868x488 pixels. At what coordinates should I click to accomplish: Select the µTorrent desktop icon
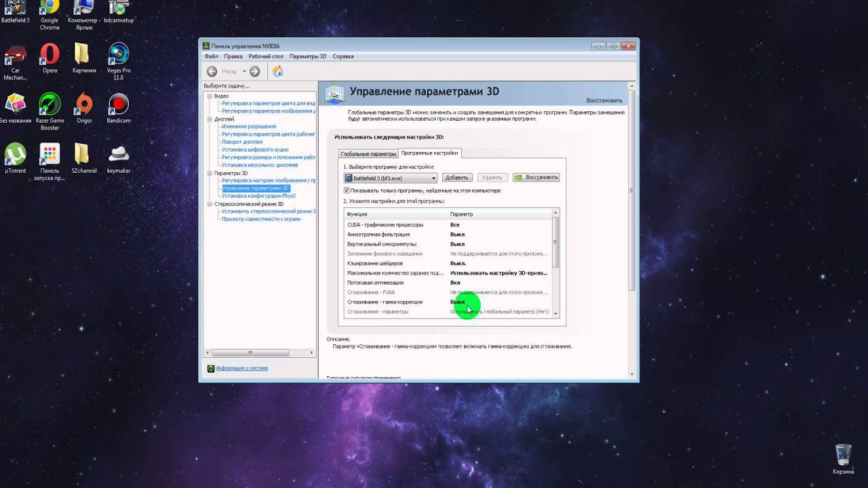click(15, 159)
